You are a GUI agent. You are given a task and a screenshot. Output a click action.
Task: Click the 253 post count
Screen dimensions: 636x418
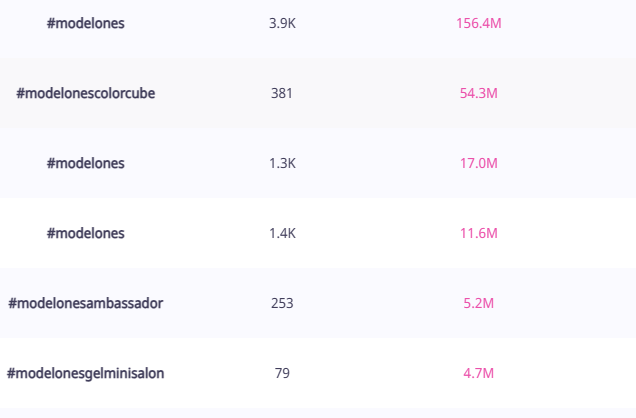[x=282, y=303]
